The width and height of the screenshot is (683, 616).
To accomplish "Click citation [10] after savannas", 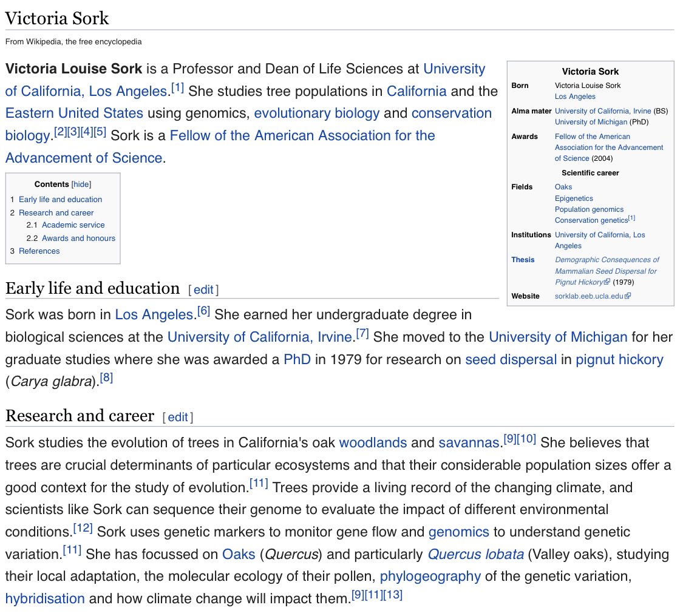I will coord(526,439).
